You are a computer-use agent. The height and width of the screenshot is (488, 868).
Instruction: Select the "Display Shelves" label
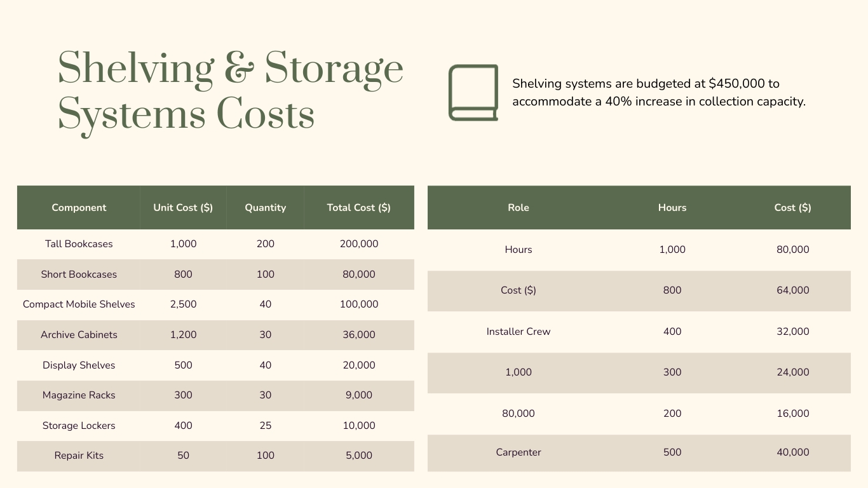point(79,365)
